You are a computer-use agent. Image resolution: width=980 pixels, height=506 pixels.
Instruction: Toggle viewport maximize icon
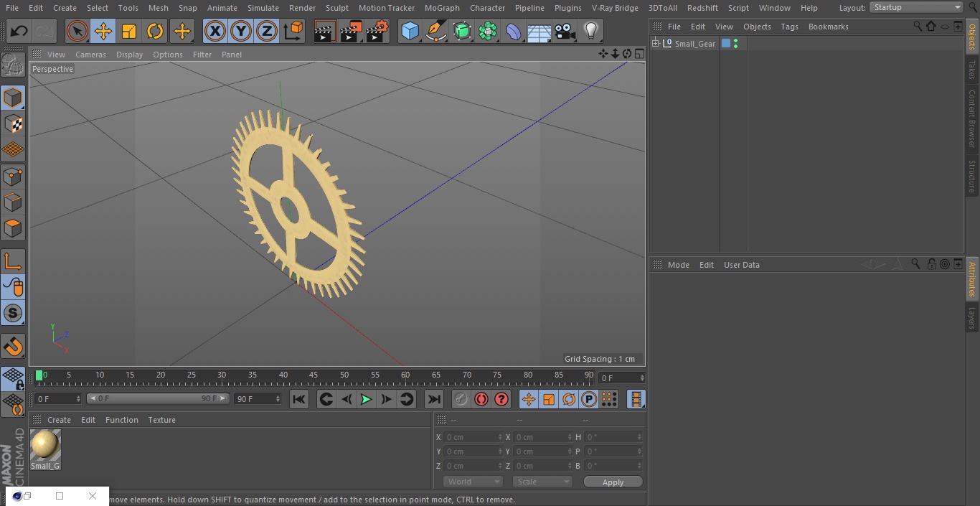[x=639, y=54]
